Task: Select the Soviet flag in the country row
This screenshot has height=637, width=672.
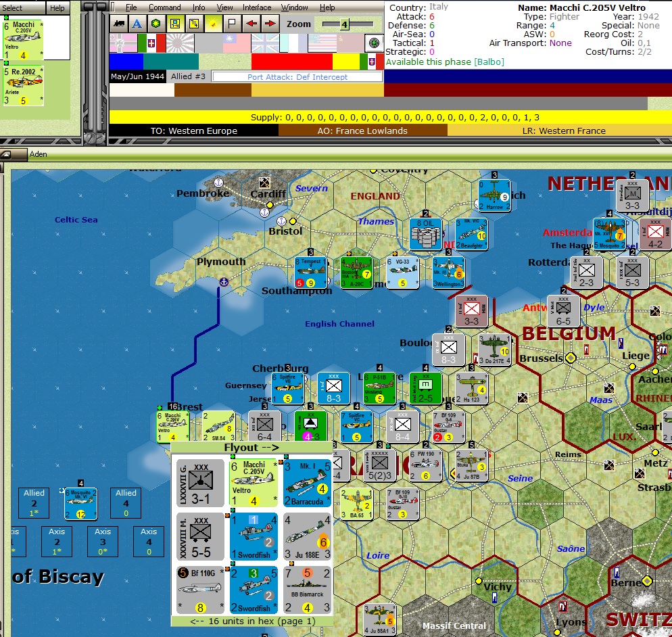Action: pos(350,43)
